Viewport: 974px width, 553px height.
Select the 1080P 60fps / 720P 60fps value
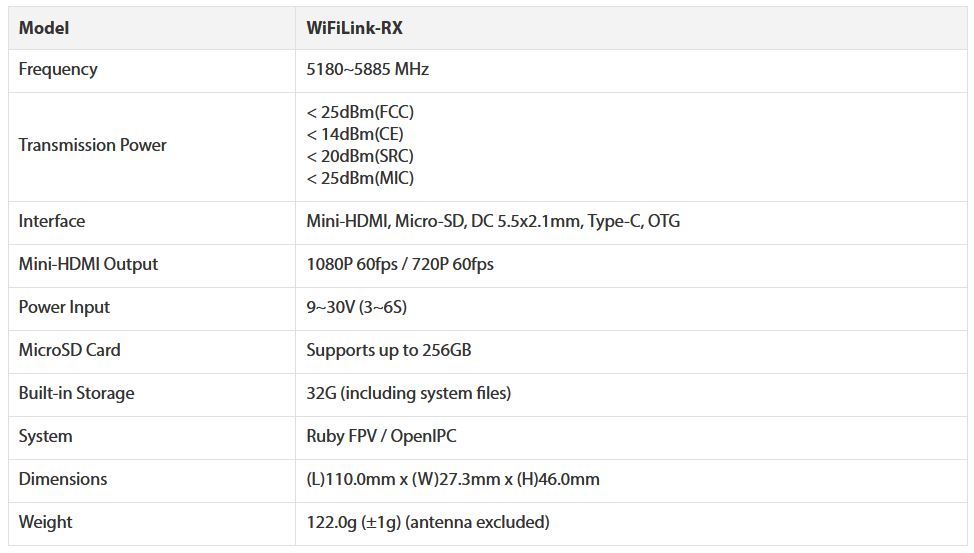pos(399,264)
